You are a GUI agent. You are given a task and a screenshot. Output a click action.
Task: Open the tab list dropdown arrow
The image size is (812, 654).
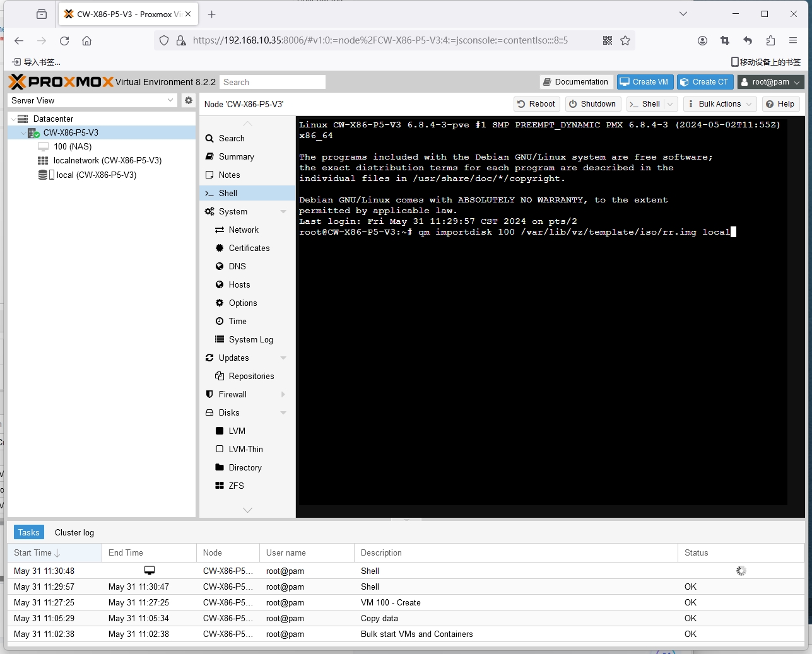click(683, 13)
